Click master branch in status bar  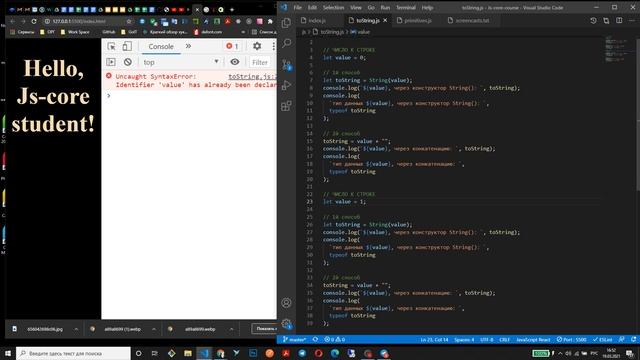(x=294, y=339)
